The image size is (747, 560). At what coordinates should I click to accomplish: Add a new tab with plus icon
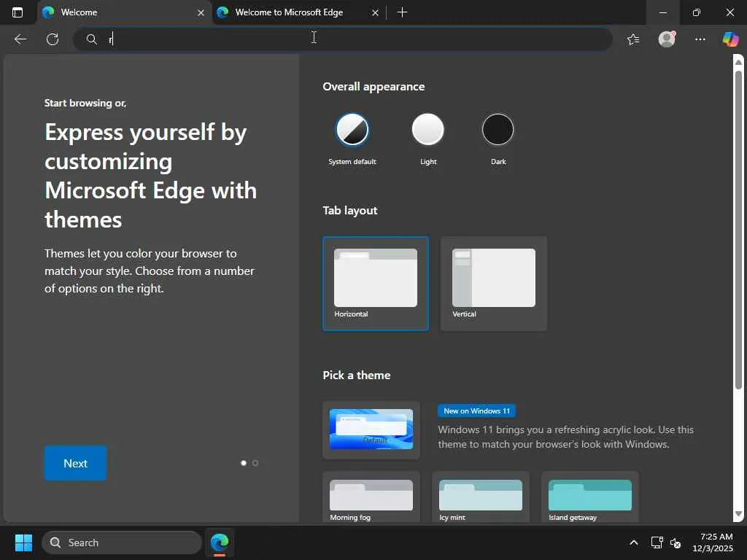402,12
